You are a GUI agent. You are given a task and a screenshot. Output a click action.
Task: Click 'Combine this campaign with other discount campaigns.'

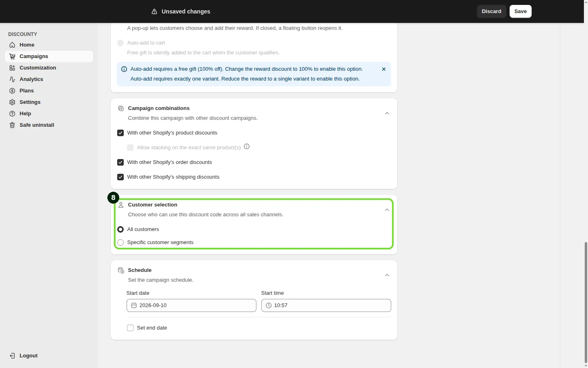point(193,118)
